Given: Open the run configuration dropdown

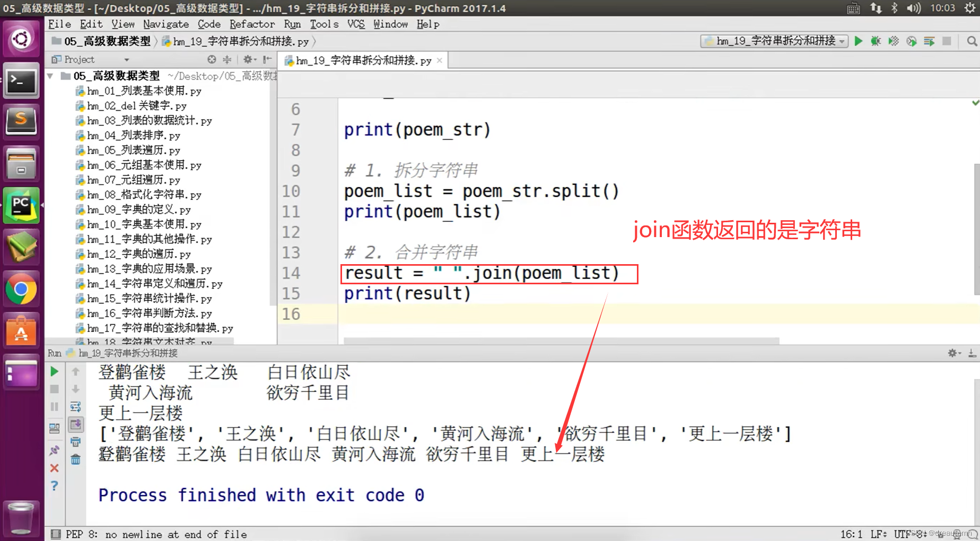Looking at the screenshot, I should pos(774,41).
